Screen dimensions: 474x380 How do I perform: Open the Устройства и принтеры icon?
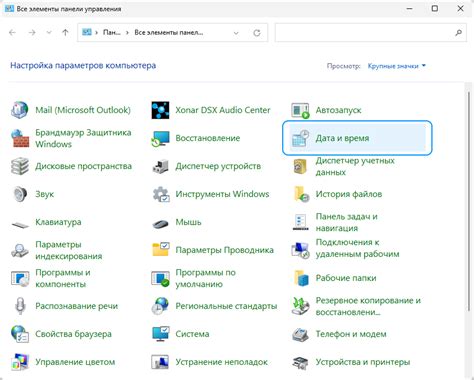300,362
